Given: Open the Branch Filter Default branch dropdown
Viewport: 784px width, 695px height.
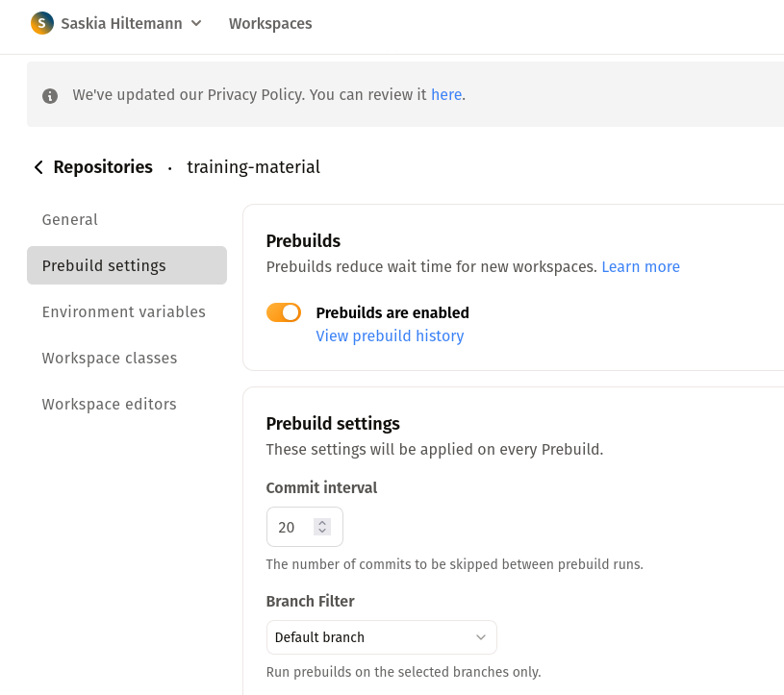Looking at the screenshot, I should (382, 637).
